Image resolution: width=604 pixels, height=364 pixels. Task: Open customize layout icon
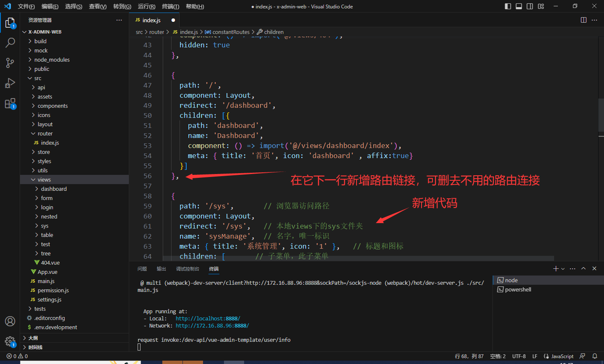[541, 6]
